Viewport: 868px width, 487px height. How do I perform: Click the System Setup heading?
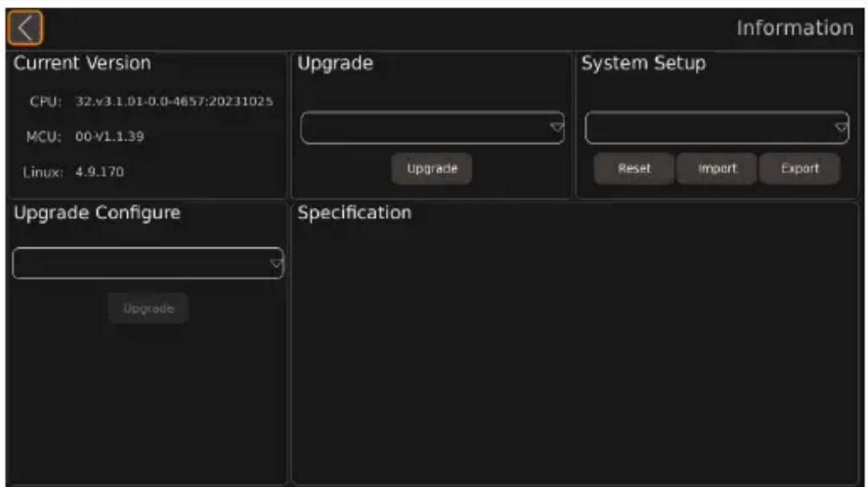(644, 64)
